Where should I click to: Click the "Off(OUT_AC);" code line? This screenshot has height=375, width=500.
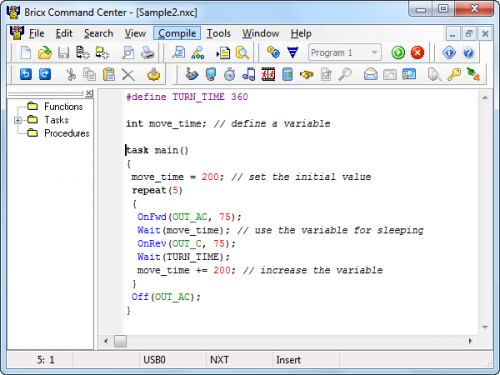point(166,297)
